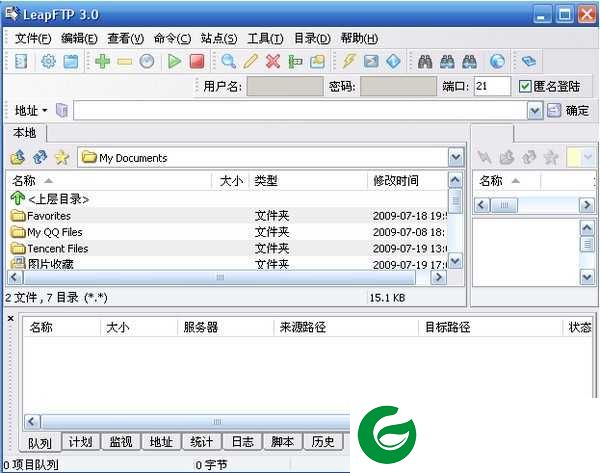Expand the My Documents path dropdown

(x=456, y=157)
